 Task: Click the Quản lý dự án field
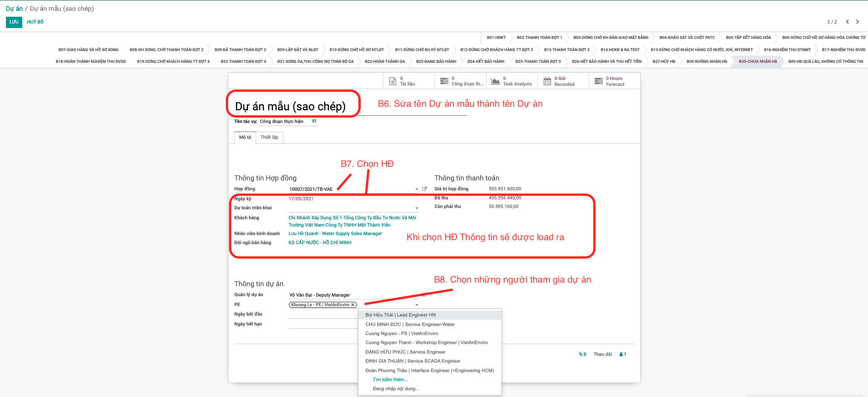(x=353, y=295)
